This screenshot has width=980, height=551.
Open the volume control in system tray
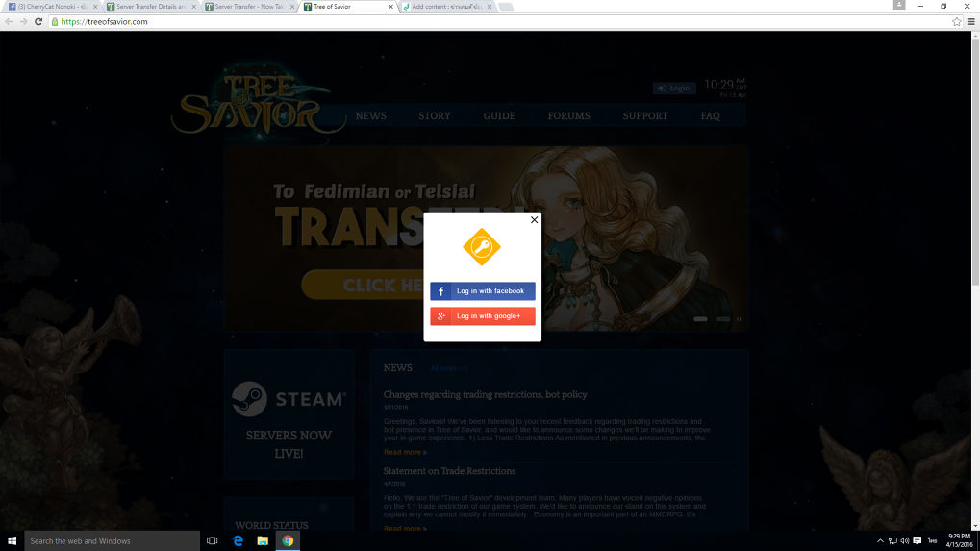tap(905, 541)
